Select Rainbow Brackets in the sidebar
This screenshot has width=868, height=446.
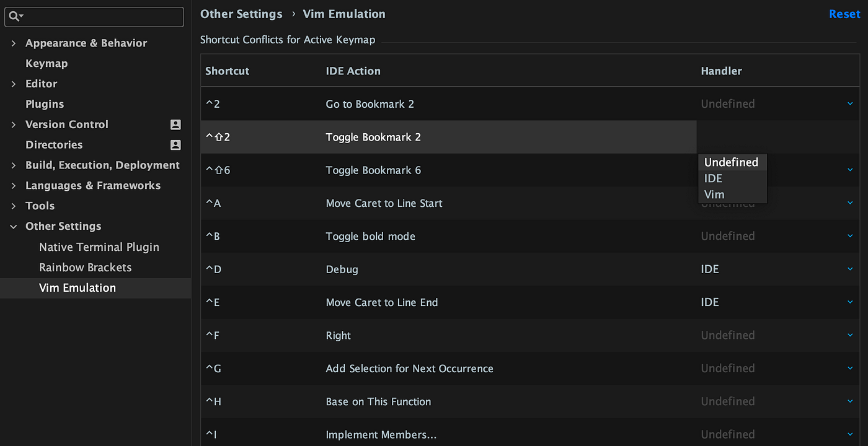click(85, 268)
